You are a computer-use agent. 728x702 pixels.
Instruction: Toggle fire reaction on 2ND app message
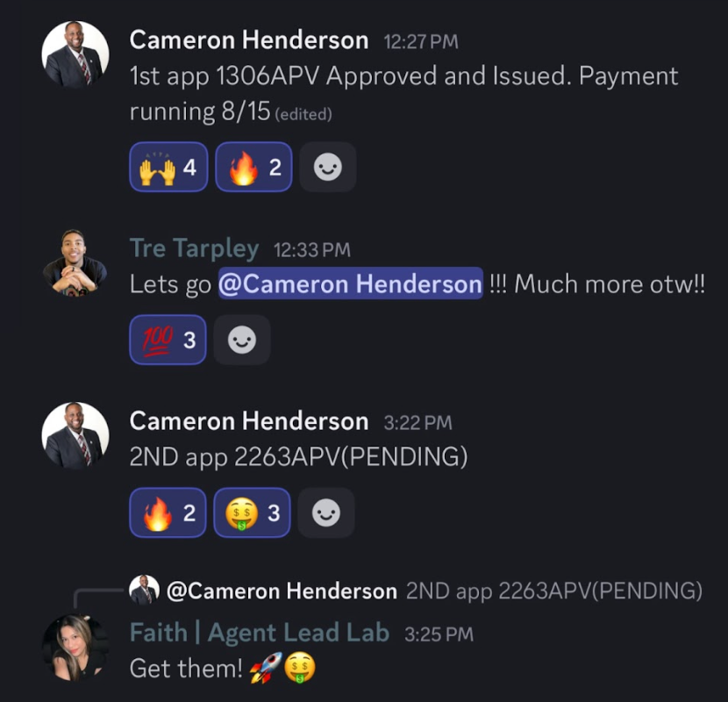[x=168, y=512]
